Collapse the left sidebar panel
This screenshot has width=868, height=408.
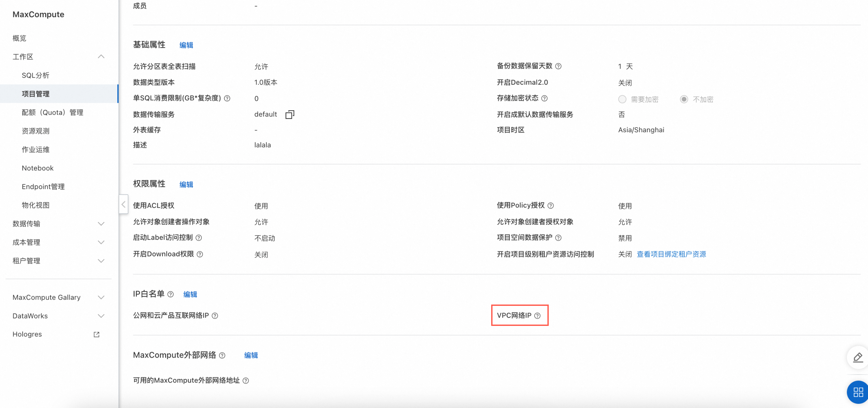pyautogui.click(x=123, y=204)
